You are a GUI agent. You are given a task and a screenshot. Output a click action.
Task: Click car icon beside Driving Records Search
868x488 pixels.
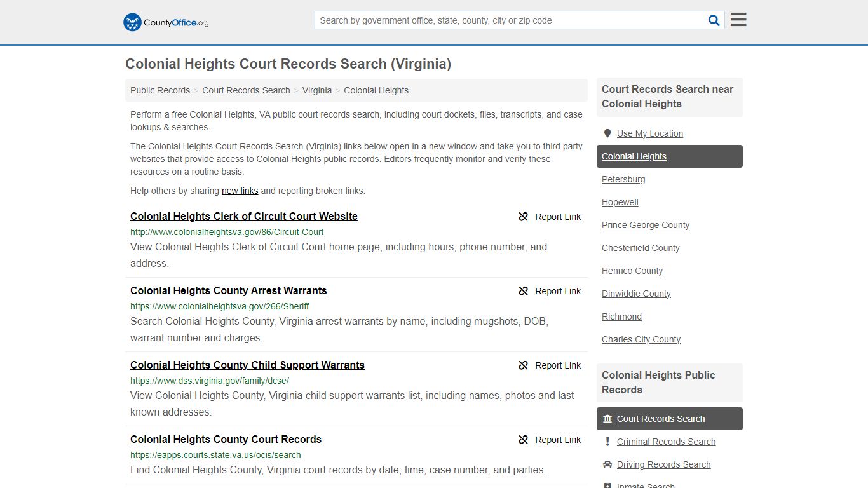click(607, 464)
